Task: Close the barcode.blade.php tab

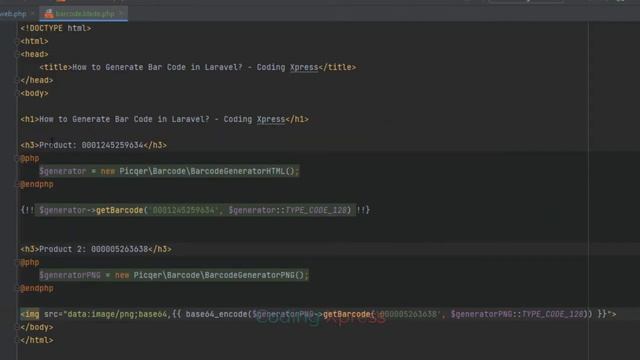Action: [x=121, y=13]
